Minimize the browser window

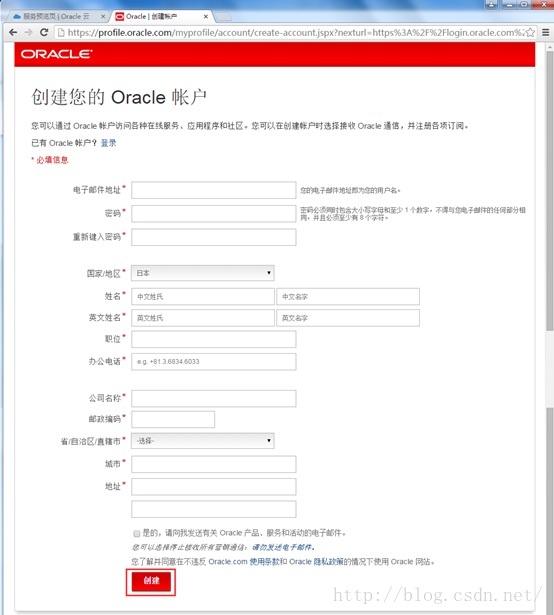[x=509, y=4]
